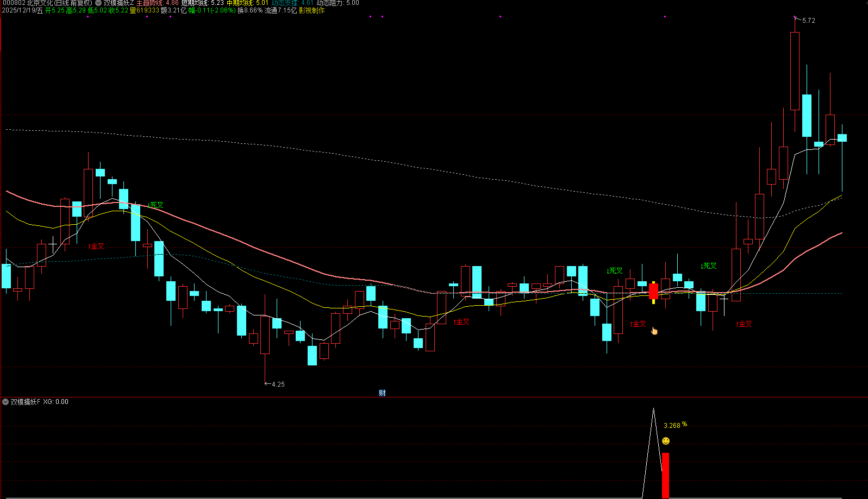Click the open price 开5.25
The width and height of the screenshot is (868, 499).
(55, 10)
